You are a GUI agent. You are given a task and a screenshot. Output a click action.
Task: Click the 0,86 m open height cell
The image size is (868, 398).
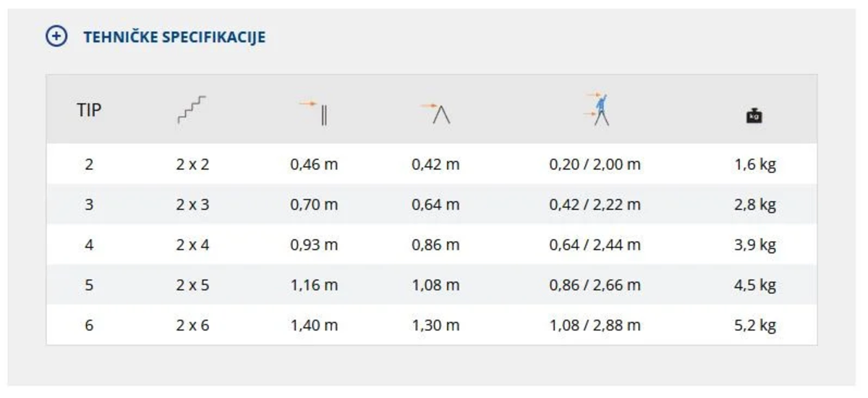(x=435, y=245)
